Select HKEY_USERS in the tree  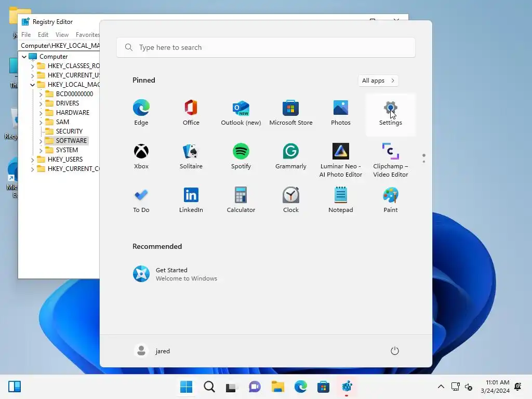point(65,159)
